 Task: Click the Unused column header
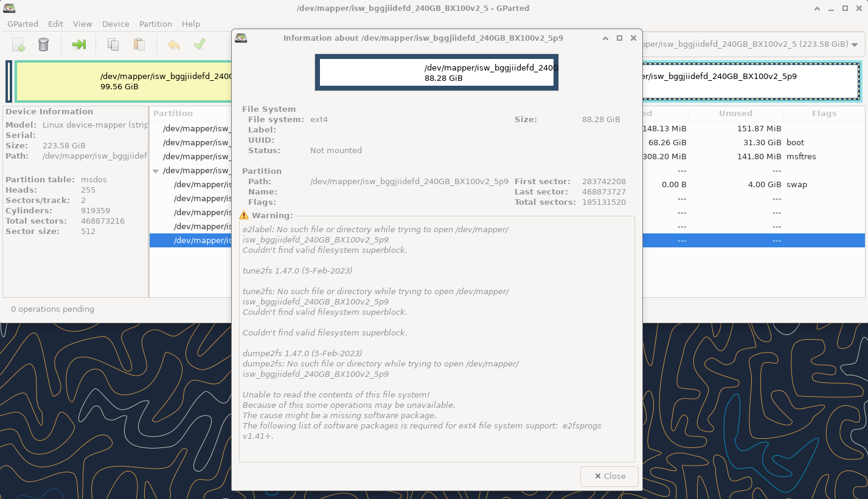click(736, 114)
